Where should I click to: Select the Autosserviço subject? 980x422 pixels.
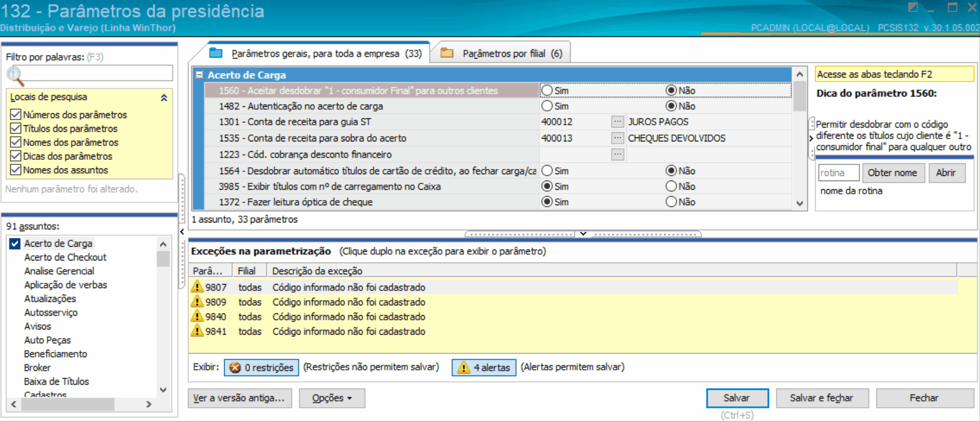coord(51,312)
